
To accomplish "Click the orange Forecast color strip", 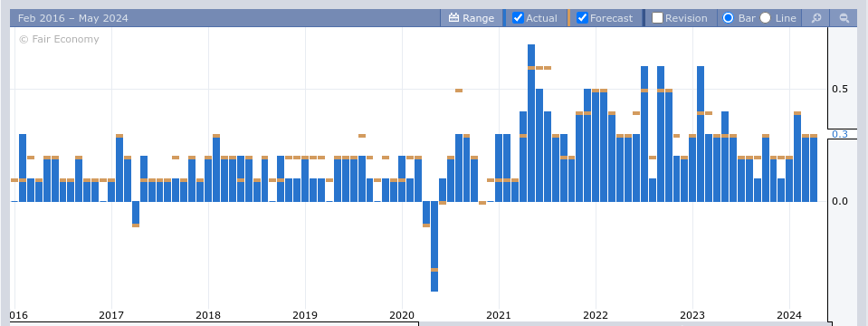I will (568, 18).
